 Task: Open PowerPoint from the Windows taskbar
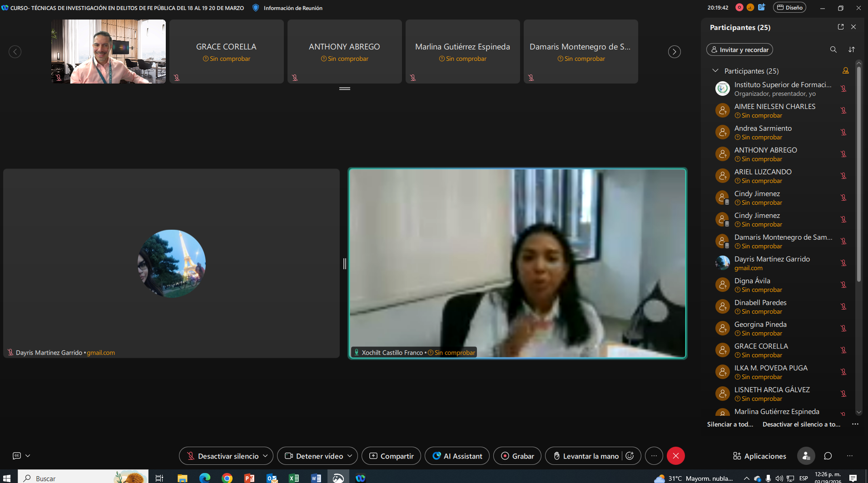point(249,478)
